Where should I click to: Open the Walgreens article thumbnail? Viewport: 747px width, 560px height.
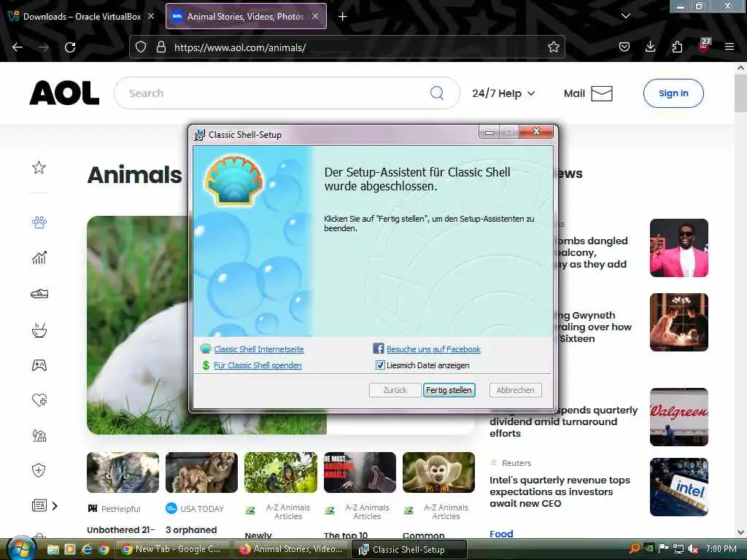679,417
